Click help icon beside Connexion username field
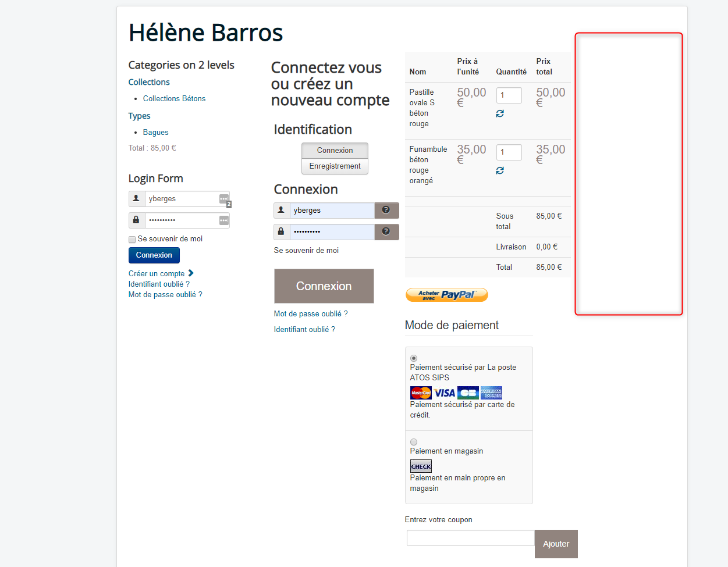 pos(386,210)
